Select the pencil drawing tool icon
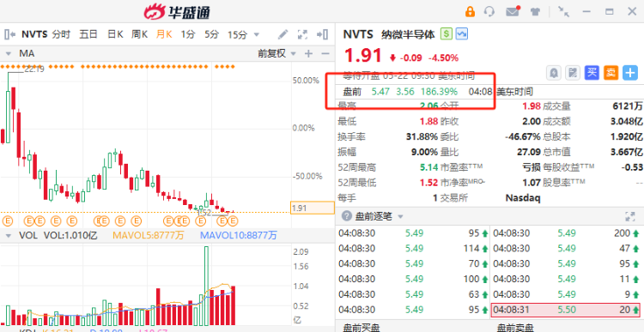The image size is (644, 332). [283, 34]
